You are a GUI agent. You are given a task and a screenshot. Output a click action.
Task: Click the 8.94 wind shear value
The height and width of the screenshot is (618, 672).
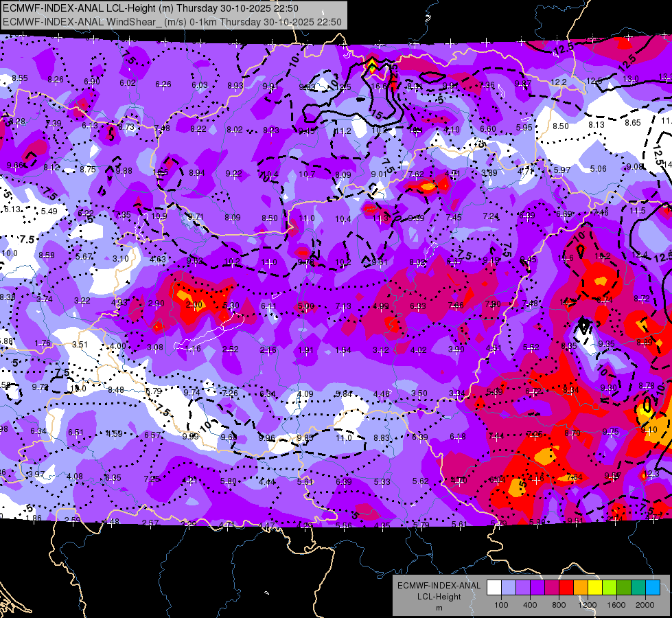coord(197,173)
